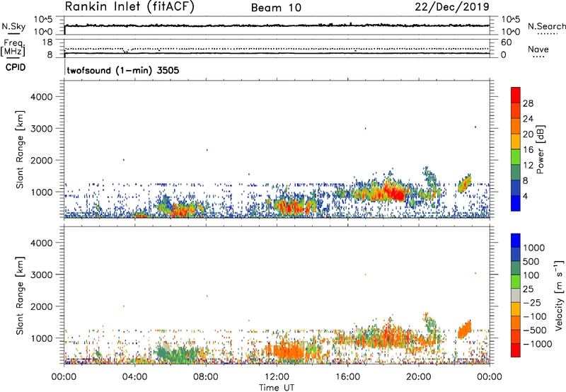Click the gray band in the velocity colorbar

(x=516, y=296)
